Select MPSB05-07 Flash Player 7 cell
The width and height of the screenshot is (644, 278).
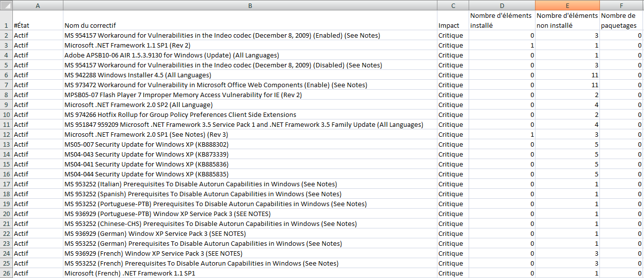point(250,95)
